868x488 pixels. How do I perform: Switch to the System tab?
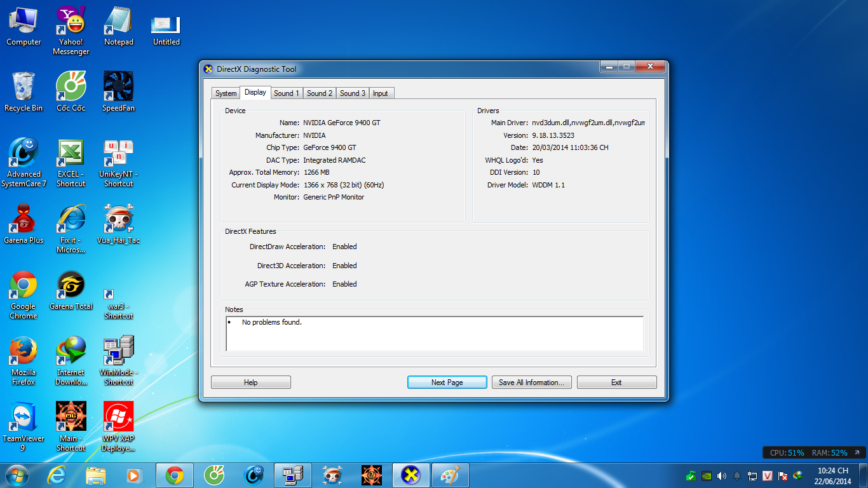(x=226, y=93)
